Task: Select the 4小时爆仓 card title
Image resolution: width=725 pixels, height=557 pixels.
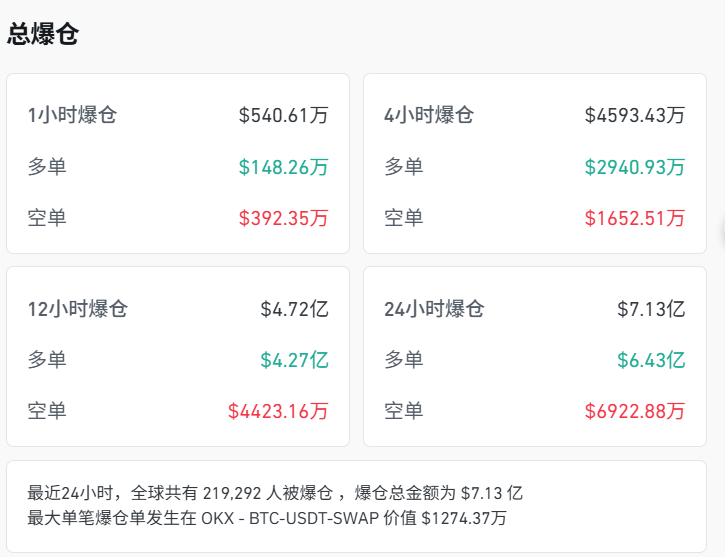Action: click(x=429, y=115)
